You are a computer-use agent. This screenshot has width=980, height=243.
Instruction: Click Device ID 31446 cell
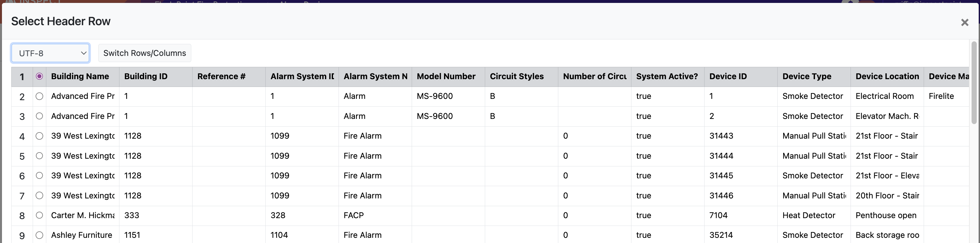741,195
